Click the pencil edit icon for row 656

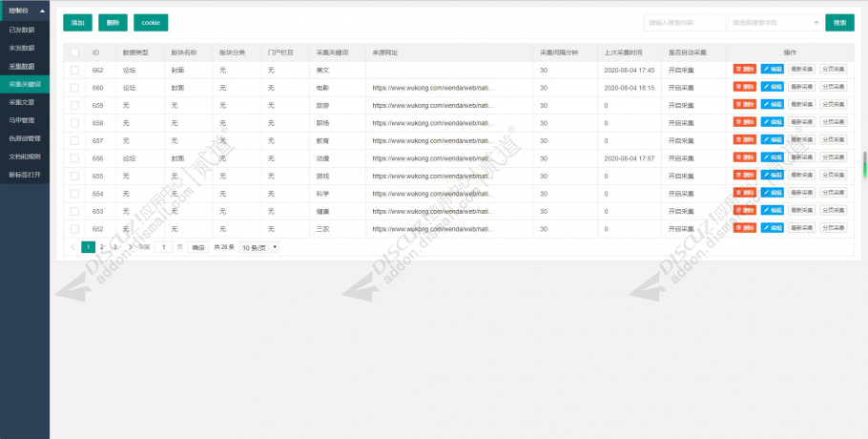coord(766,157)
